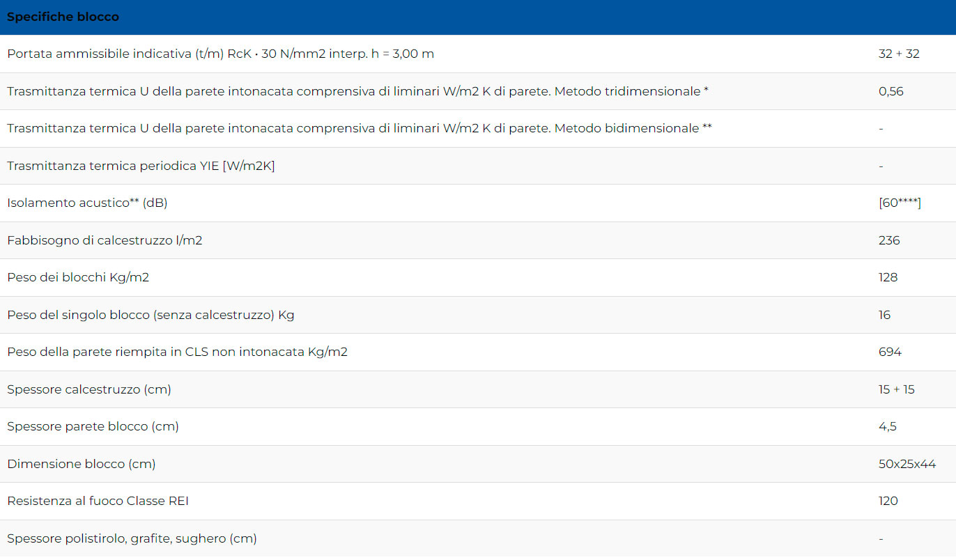This screenshot has width=956, height=560.
Task: Click the dash value for Spessore polistirolo row
Action: [x=881, y=538]
